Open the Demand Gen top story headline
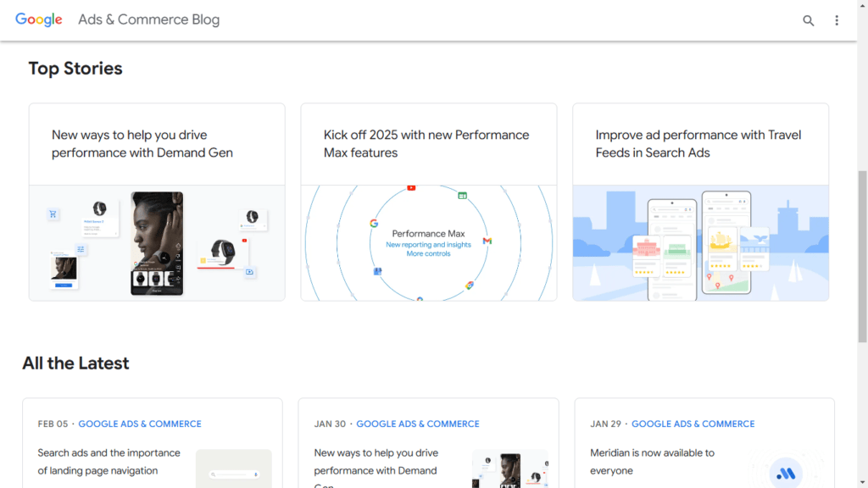The width and height of the screenshot is (868, 488). click(x=142, y=144)
